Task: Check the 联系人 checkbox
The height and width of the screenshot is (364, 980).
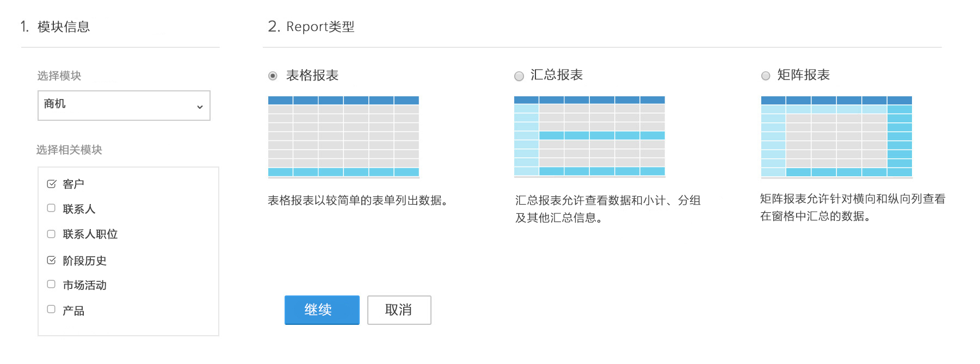Action: 51,208
